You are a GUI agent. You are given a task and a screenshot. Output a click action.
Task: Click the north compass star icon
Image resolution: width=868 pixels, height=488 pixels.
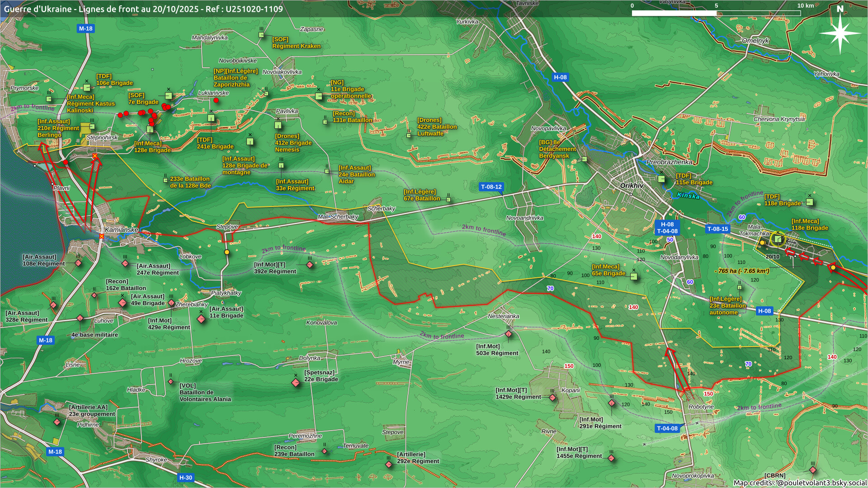pos(840,33)
